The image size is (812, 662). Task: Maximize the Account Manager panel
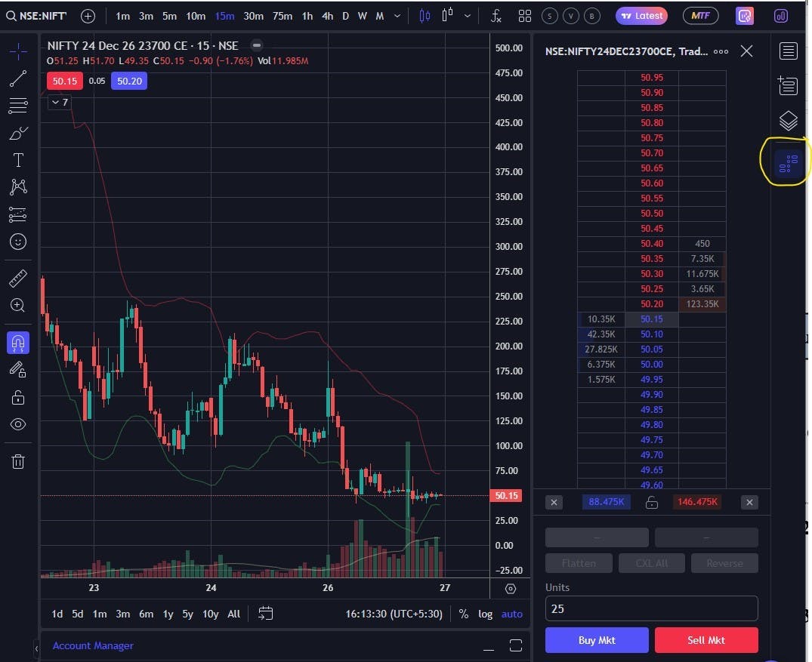click(x=516, y=645)
